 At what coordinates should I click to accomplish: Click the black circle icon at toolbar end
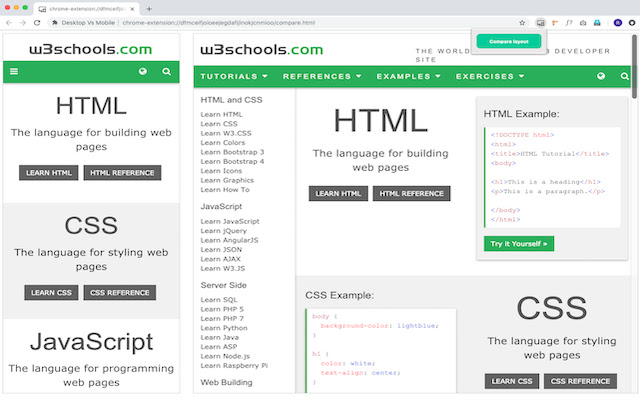click(632, 23)
